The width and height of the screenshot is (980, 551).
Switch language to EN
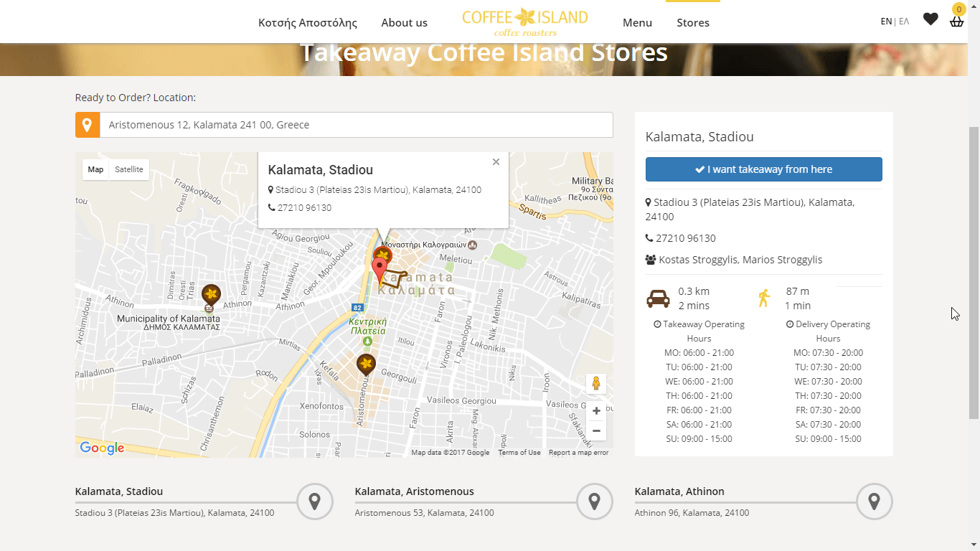[x=886, y=21]
